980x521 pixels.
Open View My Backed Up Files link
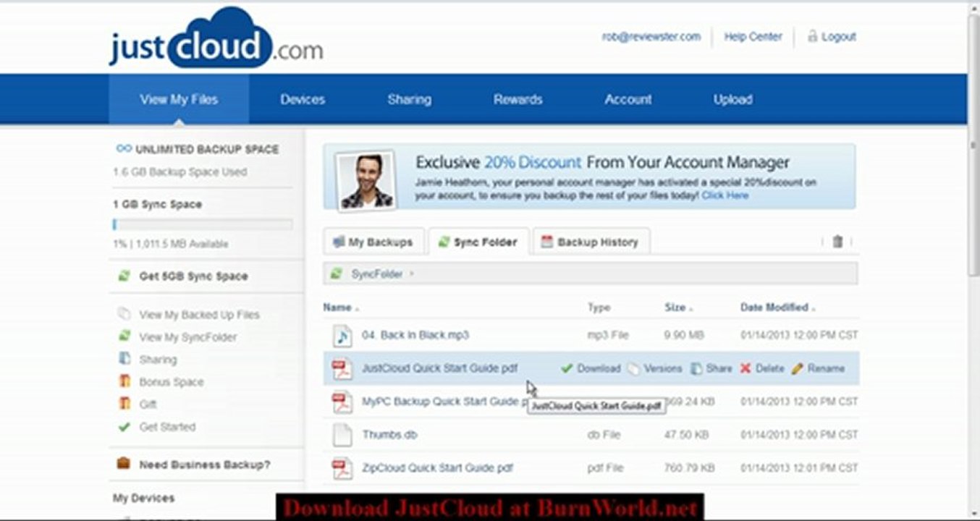[199, 315]
